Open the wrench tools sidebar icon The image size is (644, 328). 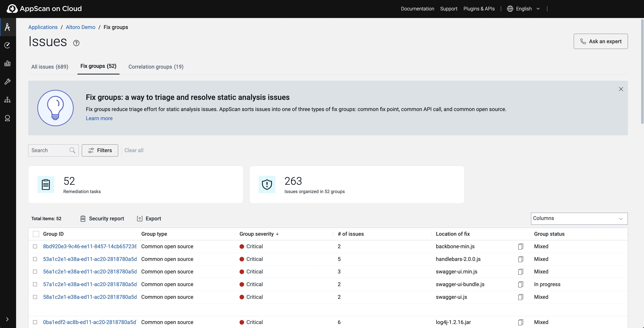pos(8,81)
